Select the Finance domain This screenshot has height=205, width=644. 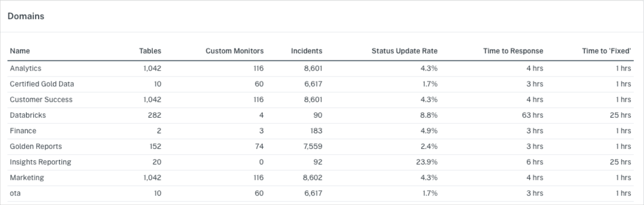pyautogui.click(x=23, y=131)
